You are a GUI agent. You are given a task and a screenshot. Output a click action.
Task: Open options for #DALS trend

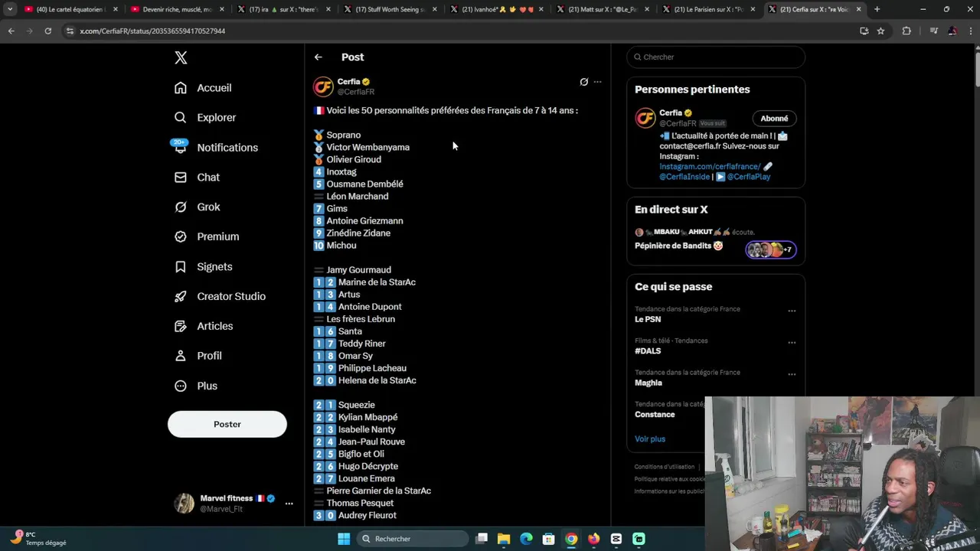tap(792, 343)
